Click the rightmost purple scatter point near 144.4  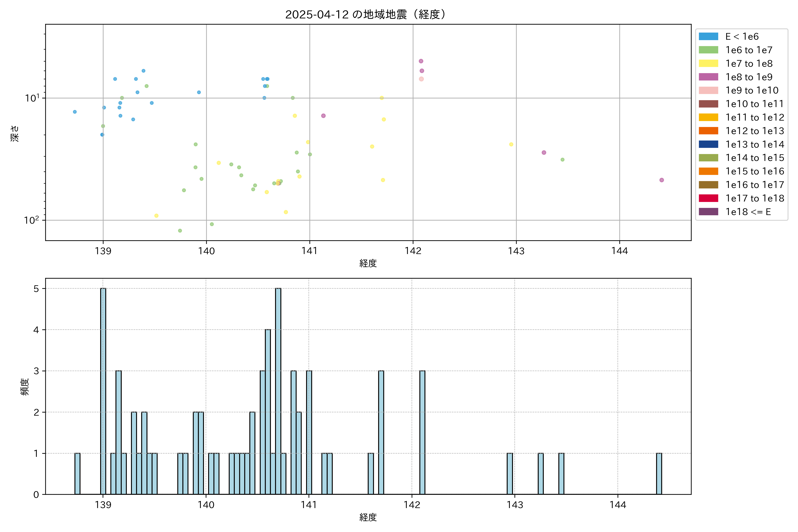[x=661, y=180]
